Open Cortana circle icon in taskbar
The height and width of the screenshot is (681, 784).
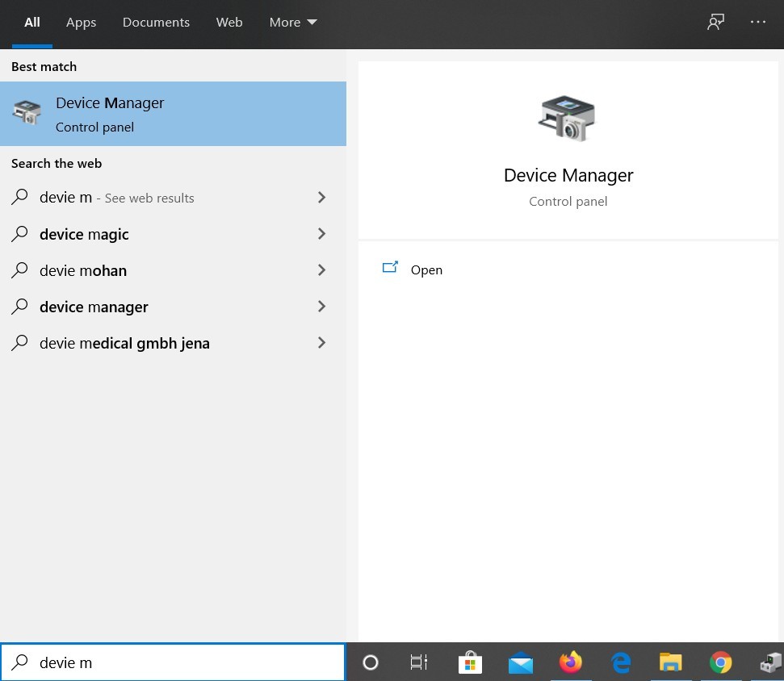371,662
